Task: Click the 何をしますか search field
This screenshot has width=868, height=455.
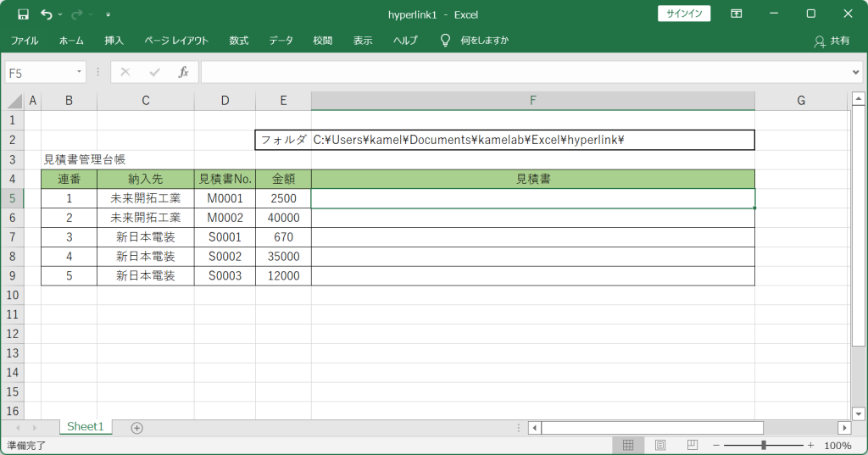Action: point(484,41)
